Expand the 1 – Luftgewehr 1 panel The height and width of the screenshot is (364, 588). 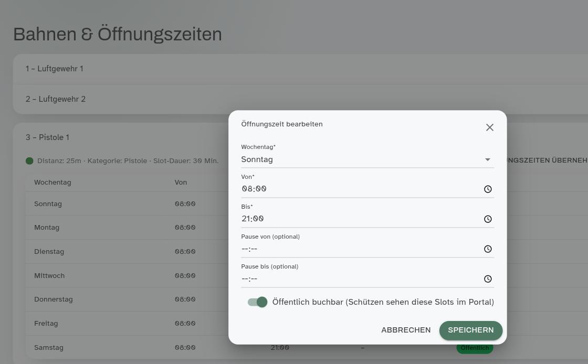300,69
